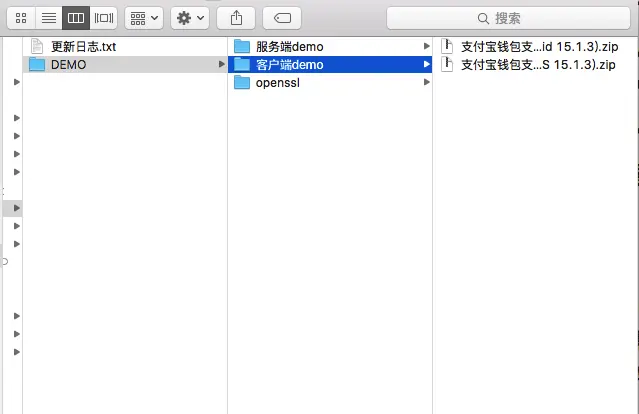The image size is (639, 414).
Task: Click the 客户端demo folder icon
Action: point(242,64)
